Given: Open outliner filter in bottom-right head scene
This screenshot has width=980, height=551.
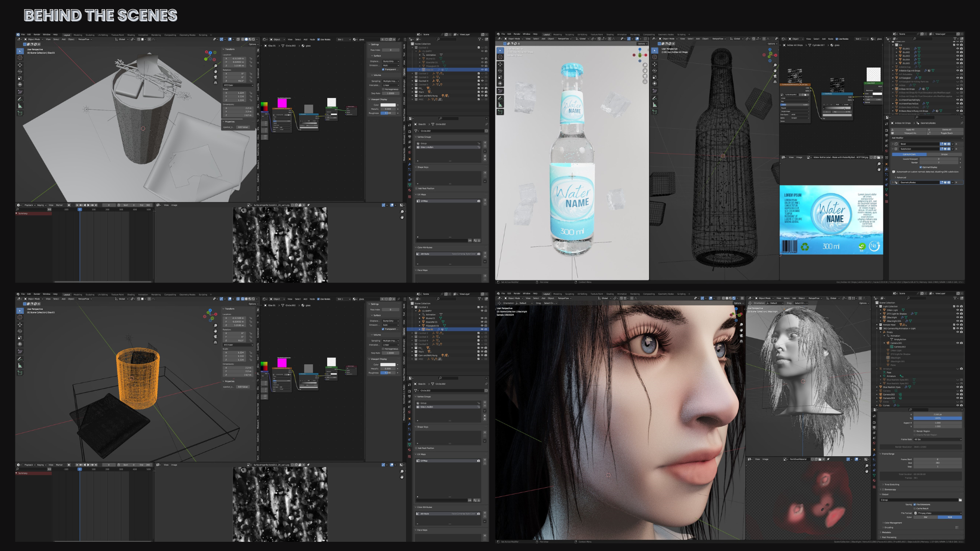Looking at the screenshot, I should coord(956,298).
